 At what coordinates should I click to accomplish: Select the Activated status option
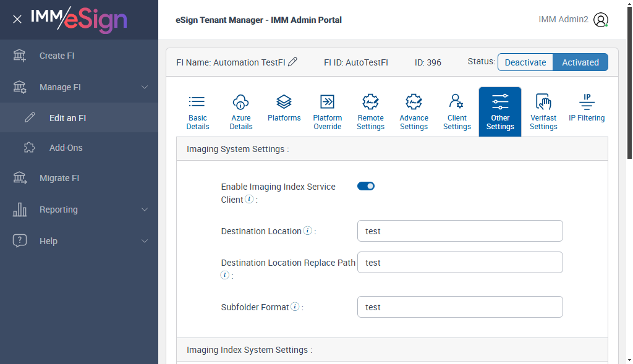[580, 62]
